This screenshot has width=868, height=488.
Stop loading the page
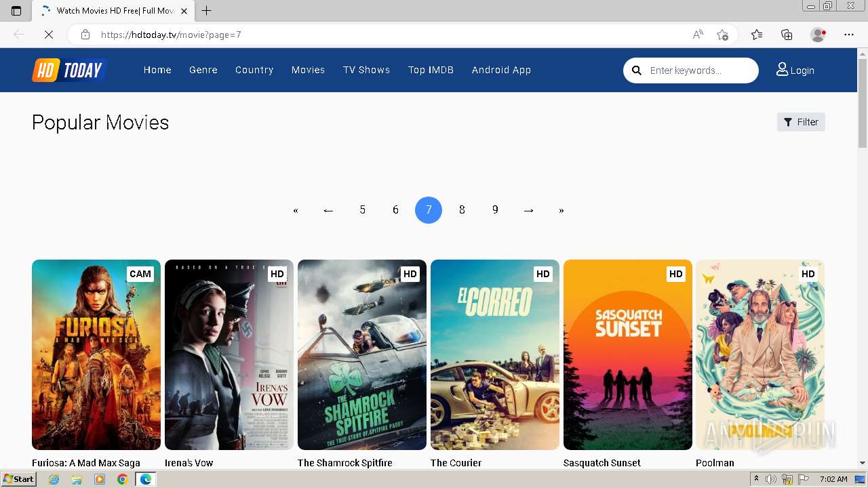pos(49,35)
